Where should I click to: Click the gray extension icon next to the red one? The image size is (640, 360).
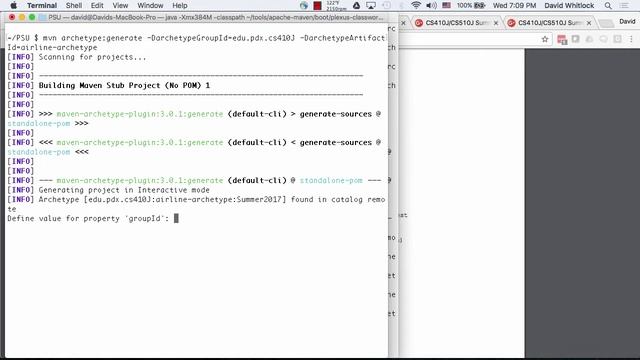click(576, 39)
